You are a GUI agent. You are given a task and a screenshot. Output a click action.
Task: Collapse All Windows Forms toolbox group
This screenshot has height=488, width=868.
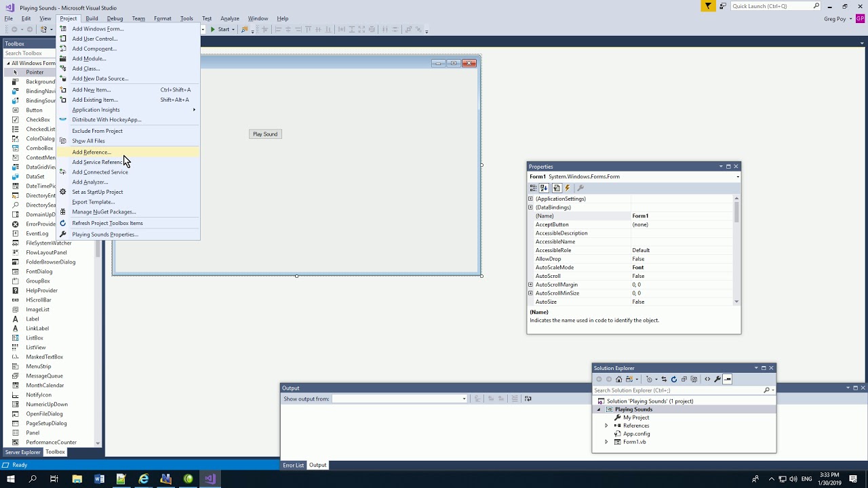[7, 63]
